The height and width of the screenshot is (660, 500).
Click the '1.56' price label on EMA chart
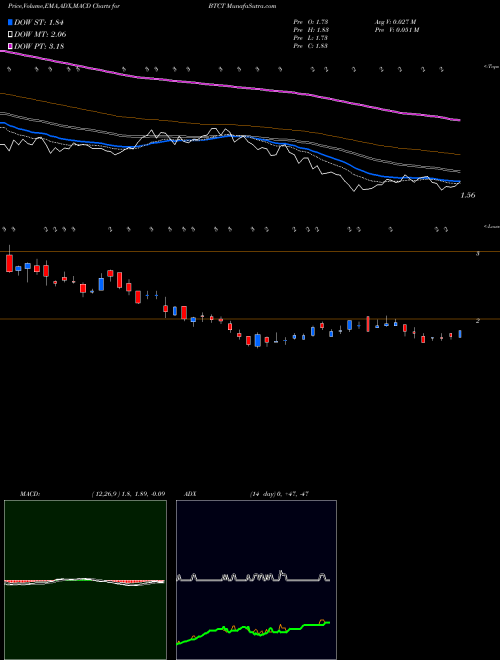(468, 195)
